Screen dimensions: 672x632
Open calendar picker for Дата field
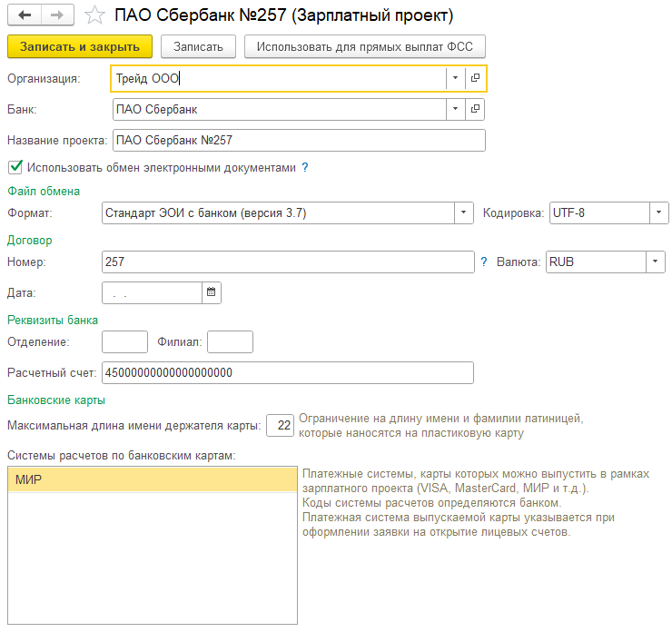(x=212, y=292)
